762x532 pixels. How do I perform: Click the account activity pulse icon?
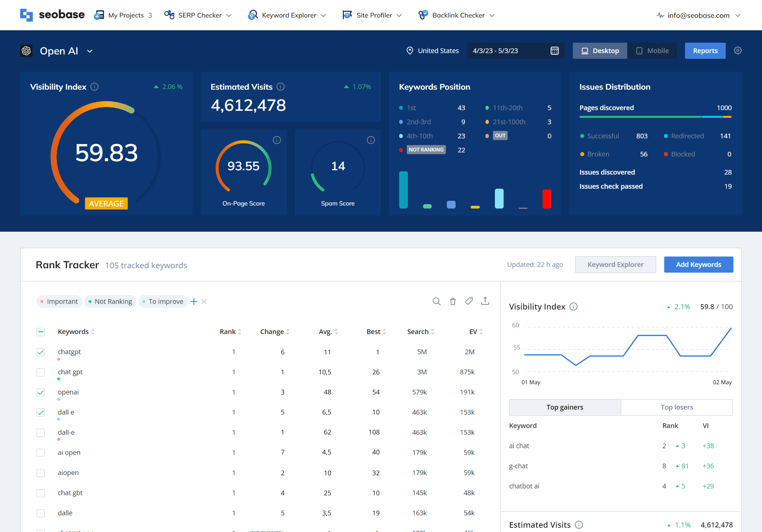coord(660,15)
